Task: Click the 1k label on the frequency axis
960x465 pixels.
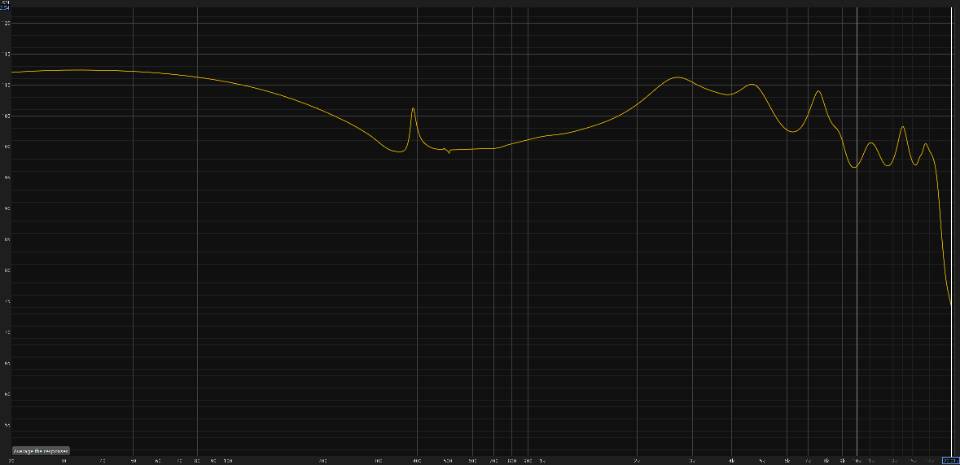Action: tap(542, 461)
